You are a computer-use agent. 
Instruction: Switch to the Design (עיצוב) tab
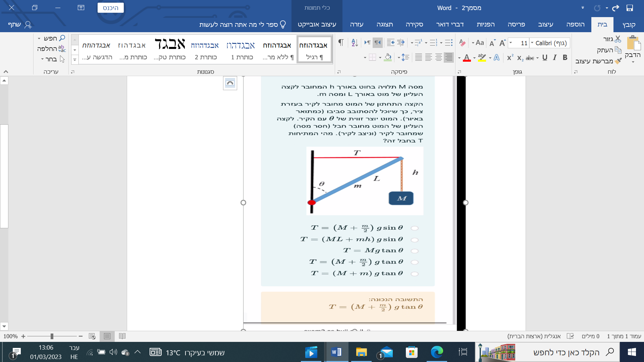[546, 24]
